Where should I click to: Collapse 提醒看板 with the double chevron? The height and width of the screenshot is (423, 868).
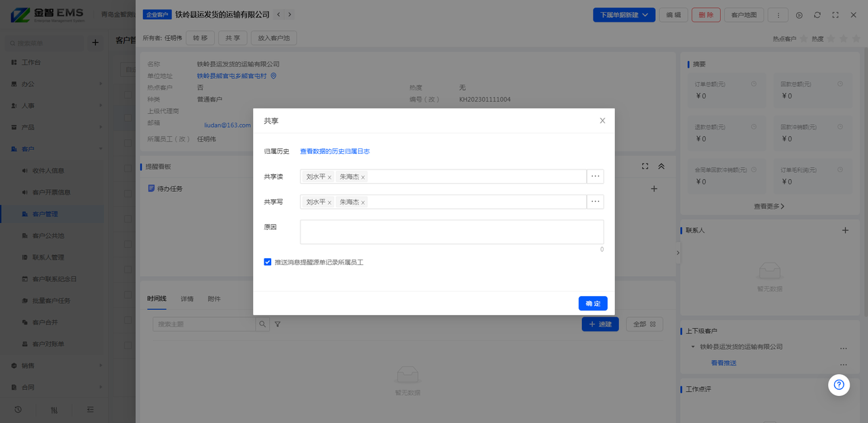(661, 166)
